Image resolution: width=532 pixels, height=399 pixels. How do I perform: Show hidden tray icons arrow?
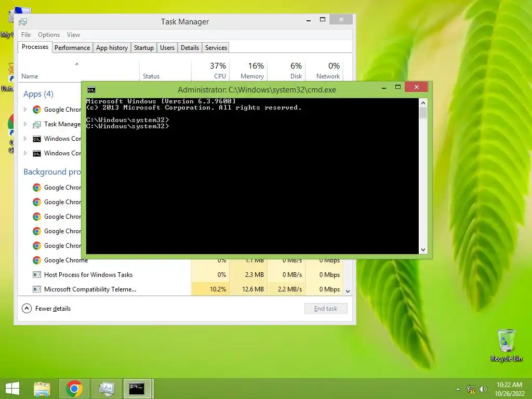pos(458,389)
